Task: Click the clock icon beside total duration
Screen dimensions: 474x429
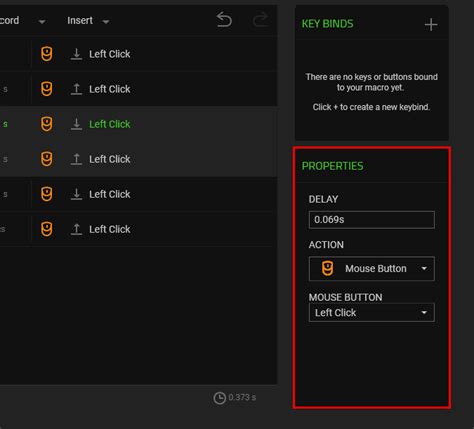Action: (220, 398)
